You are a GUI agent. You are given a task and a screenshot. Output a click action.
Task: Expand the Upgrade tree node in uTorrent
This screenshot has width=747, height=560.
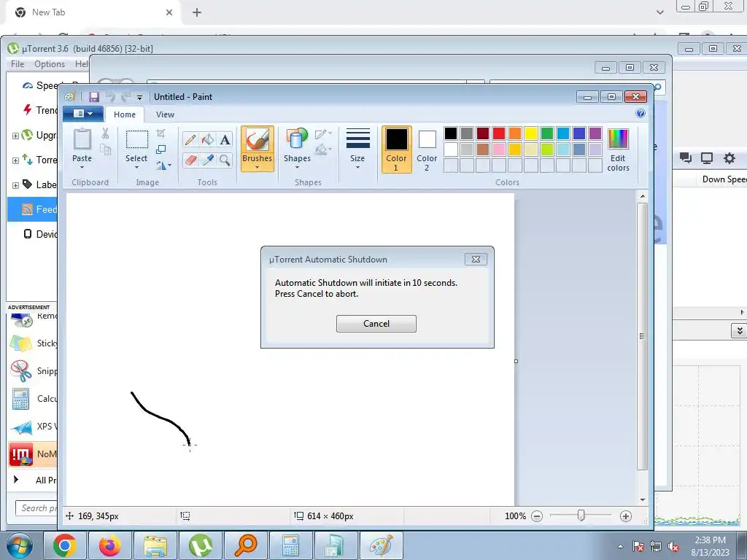[15, 136]
